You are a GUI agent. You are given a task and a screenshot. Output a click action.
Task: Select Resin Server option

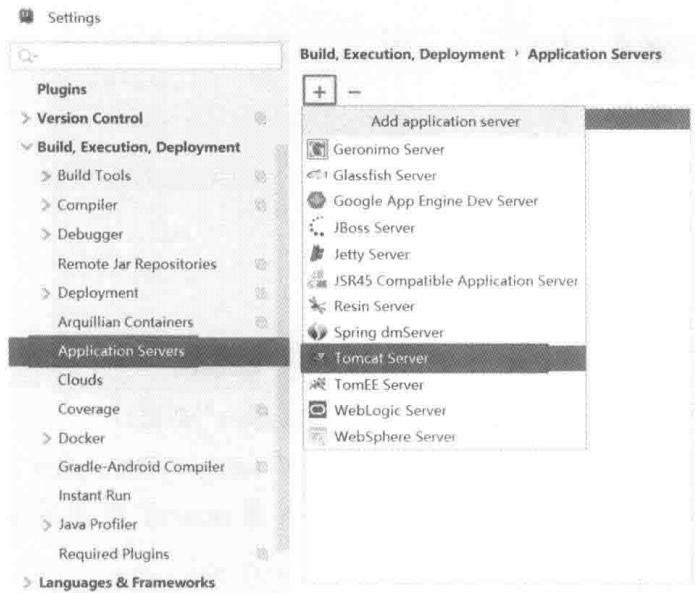(444, 306)
